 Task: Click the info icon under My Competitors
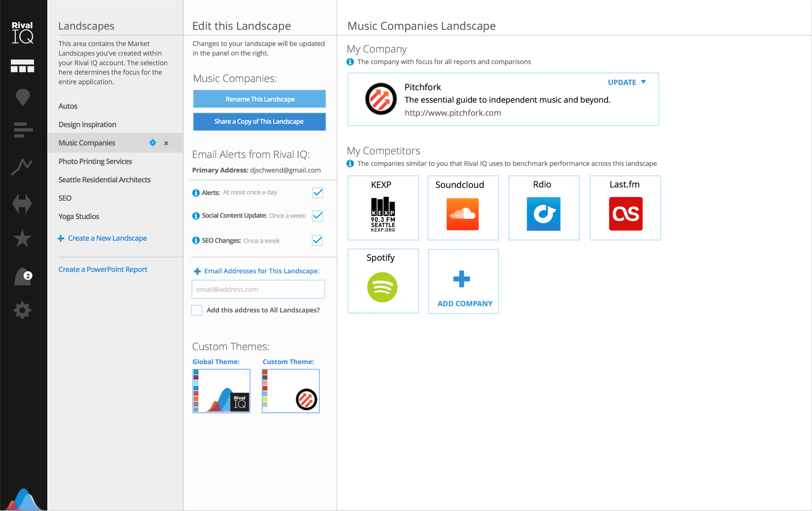350,164
